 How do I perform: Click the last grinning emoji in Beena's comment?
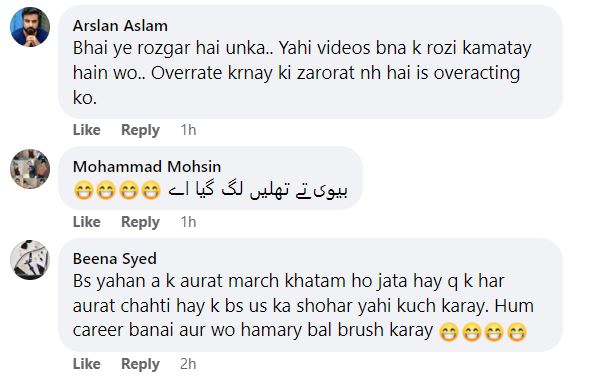click(x=517, y=332)
